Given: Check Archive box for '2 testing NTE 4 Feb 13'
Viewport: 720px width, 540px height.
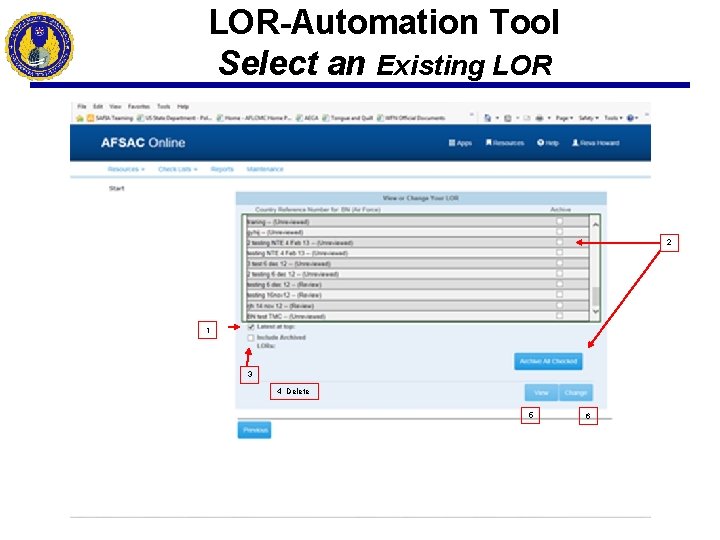Looking at the screenshot, I should pyautogui.click(x=559, y=242).
